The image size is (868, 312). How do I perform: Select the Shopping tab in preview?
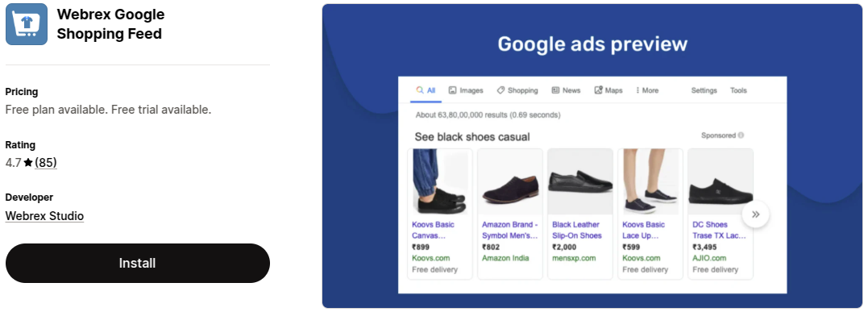coord(517,90)
